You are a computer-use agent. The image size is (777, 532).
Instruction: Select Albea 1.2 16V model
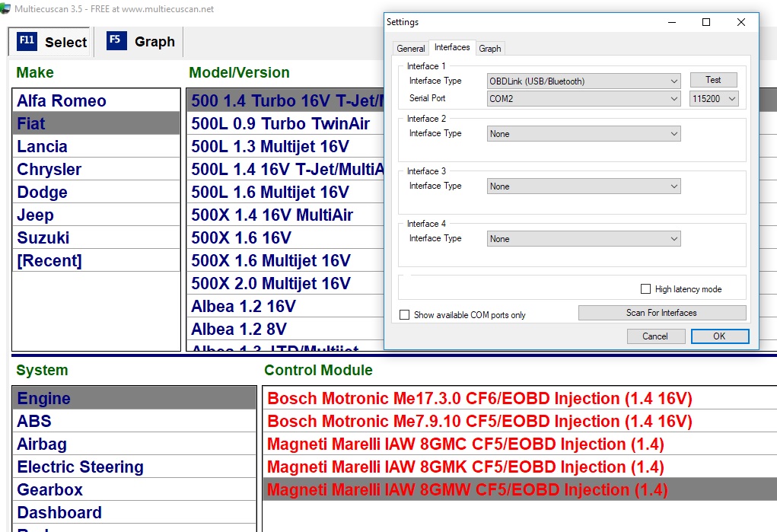(x=285, y=306)
